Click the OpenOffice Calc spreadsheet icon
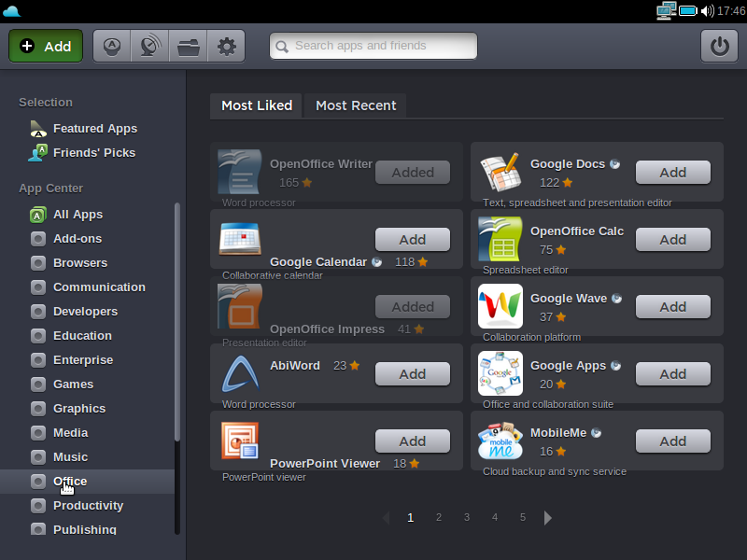Screen dimensions: 747x560 [500, 239]
